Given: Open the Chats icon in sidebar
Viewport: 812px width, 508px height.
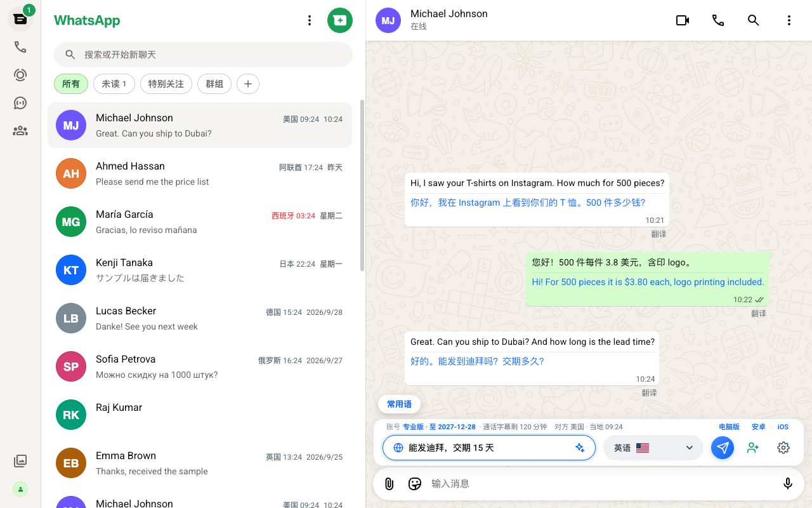Looking at the screenshot, I should point(20,19).
